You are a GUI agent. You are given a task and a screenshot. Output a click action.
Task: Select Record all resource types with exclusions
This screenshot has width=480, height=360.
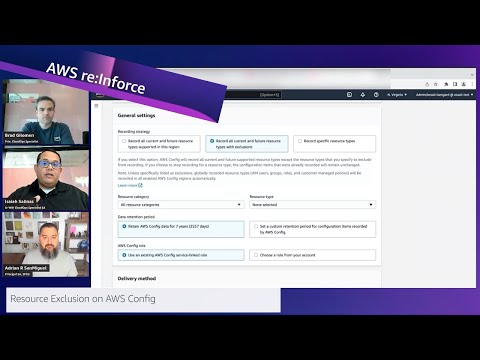coord(247,144)
